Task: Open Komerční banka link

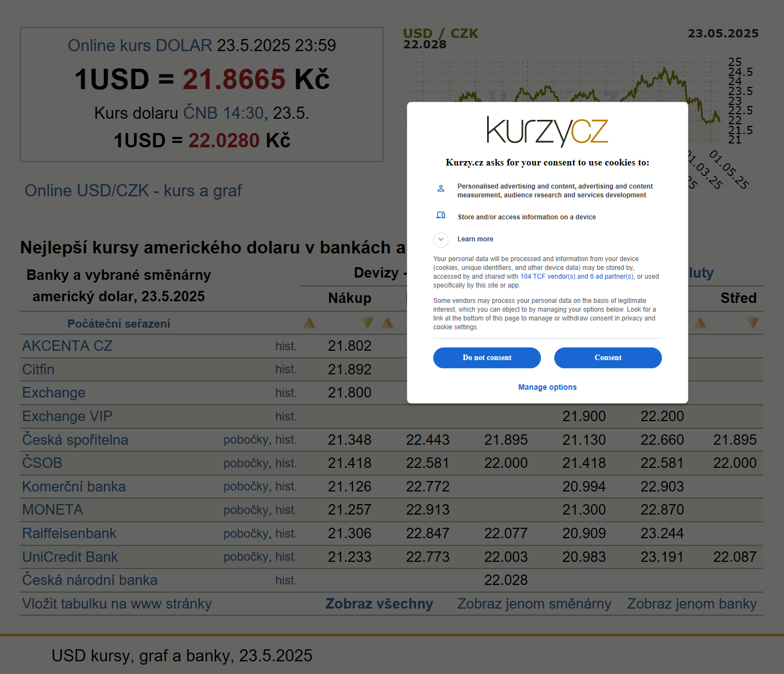Action: [74, 487]
